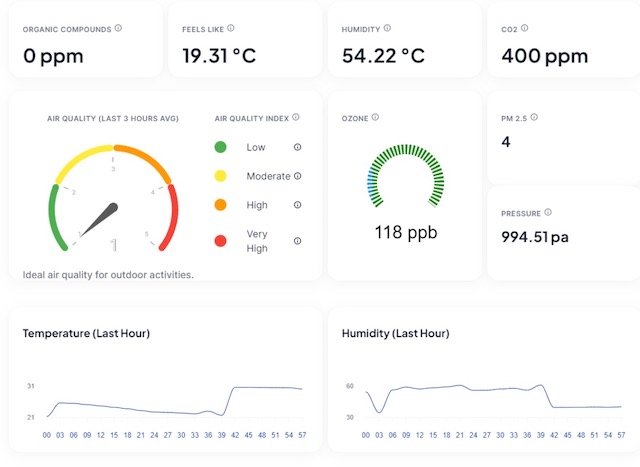Click the PM 2.5 info icon
This screenshot has height=467, width=640.
point(536,118)
